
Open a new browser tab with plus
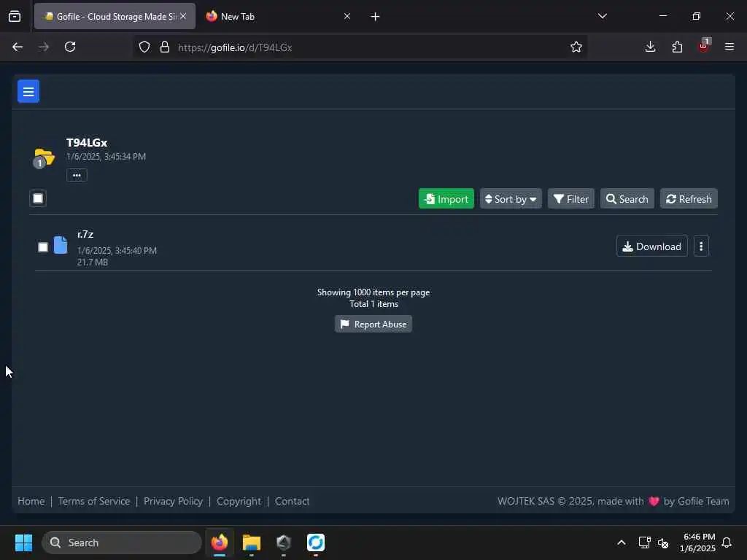point(375,17)
